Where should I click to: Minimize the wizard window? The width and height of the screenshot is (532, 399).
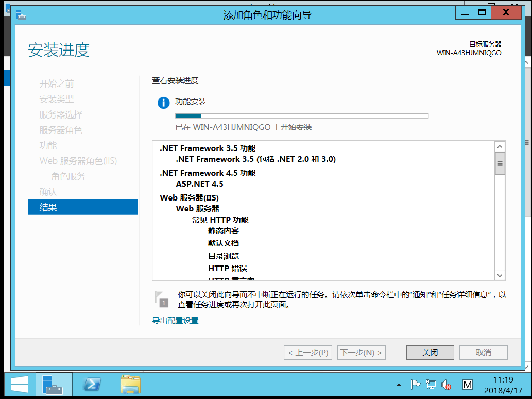click(x=465, y=13)
